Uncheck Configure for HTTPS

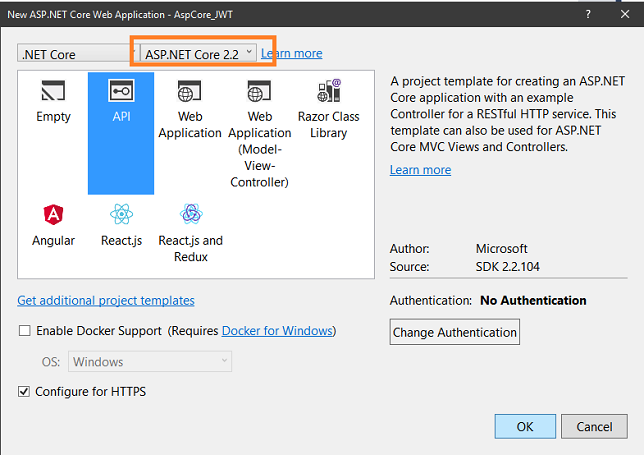pos(24,391)
